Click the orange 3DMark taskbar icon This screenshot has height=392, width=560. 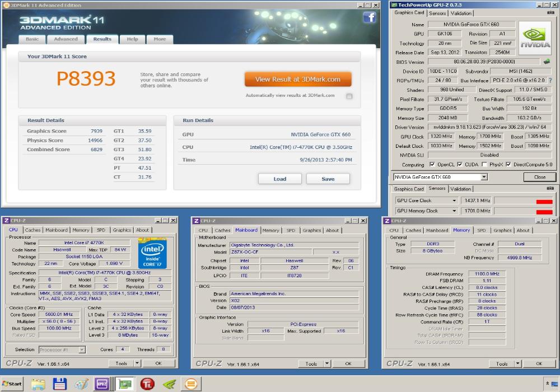tap(191, 384)
